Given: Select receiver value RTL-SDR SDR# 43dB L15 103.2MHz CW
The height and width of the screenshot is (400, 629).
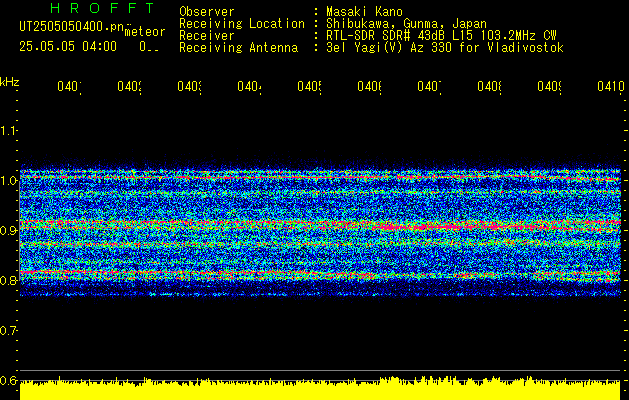Looking at the screenshot, I should pos(441,36).
